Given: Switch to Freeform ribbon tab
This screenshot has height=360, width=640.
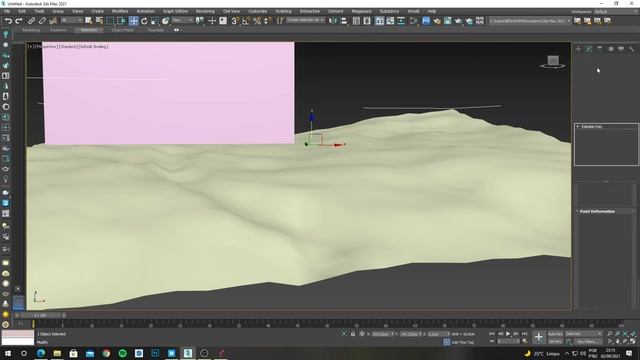Looking at the screenshot, I should (58, 30).
